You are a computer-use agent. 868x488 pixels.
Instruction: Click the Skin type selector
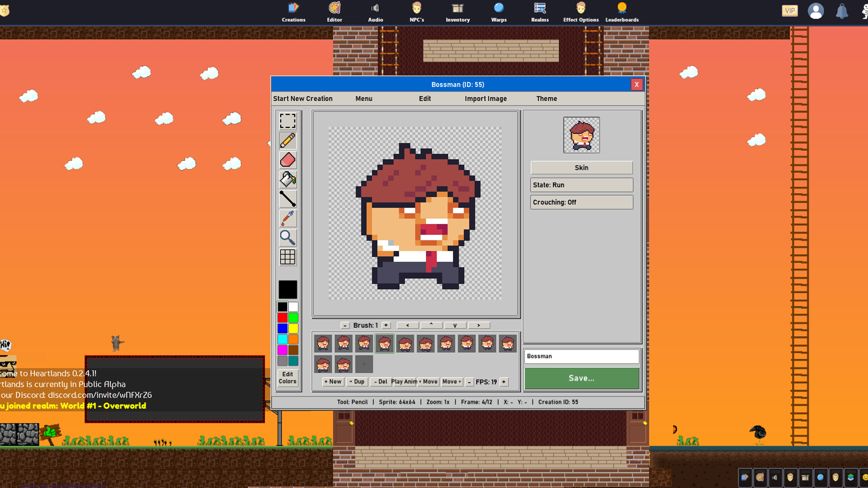pos(581,168)
